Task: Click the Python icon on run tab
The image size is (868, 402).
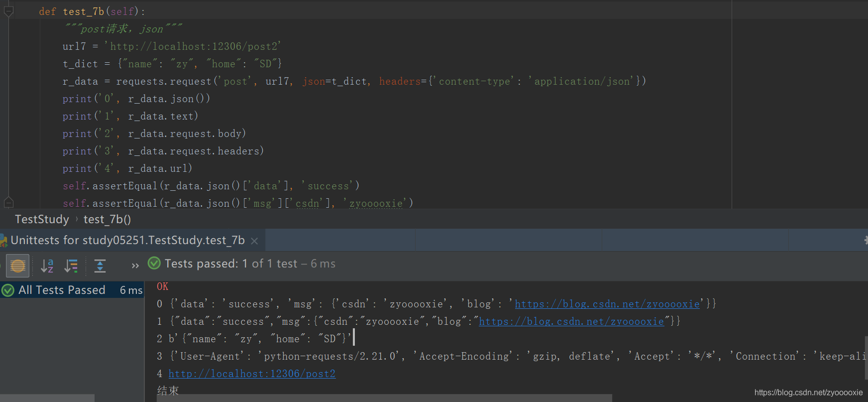Action: tap(3, 241)
